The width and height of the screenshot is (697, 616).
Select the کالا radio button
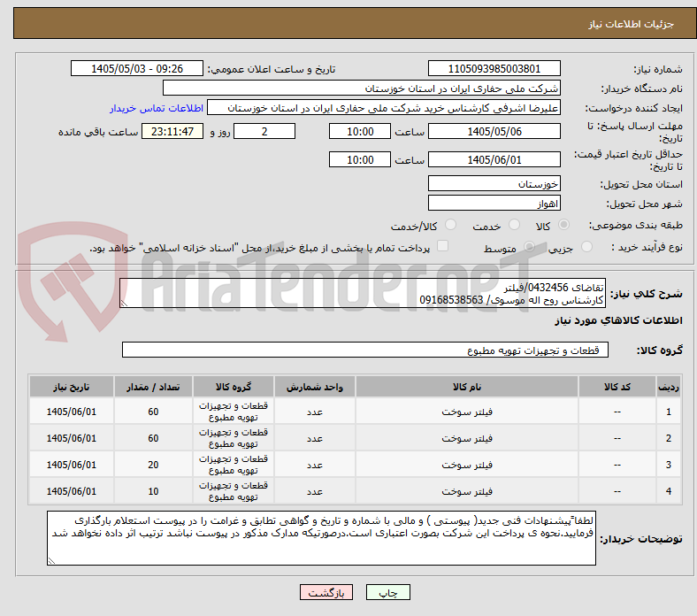click(x=563, y=225)
